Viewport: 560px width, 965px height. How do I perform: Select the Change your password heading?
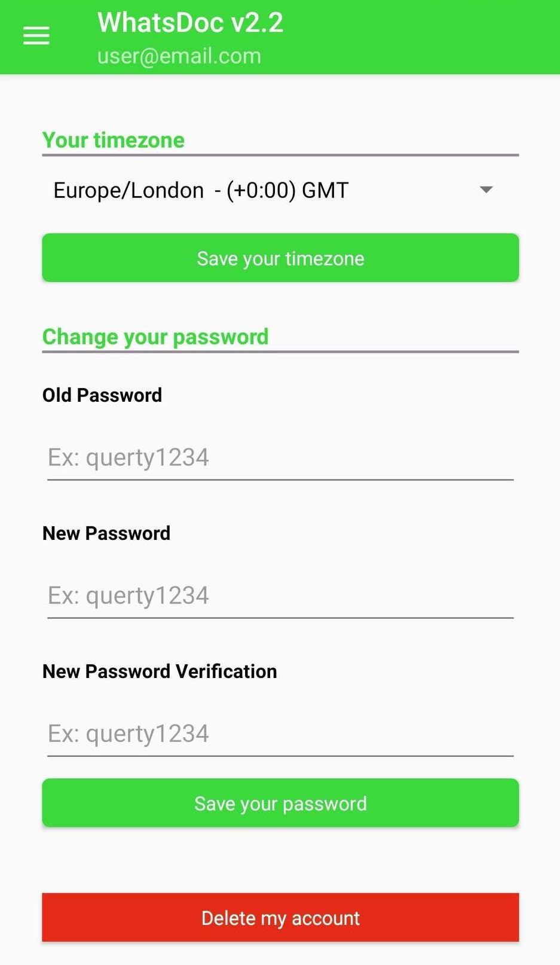pos(155,337)
